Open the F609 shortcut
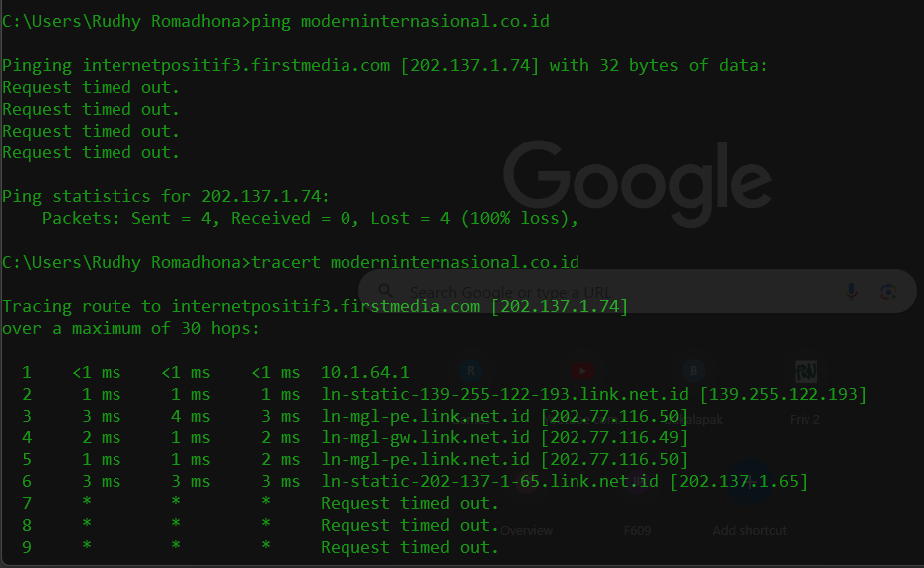Viewport: 924px width, 568px height. click(637, 531)
